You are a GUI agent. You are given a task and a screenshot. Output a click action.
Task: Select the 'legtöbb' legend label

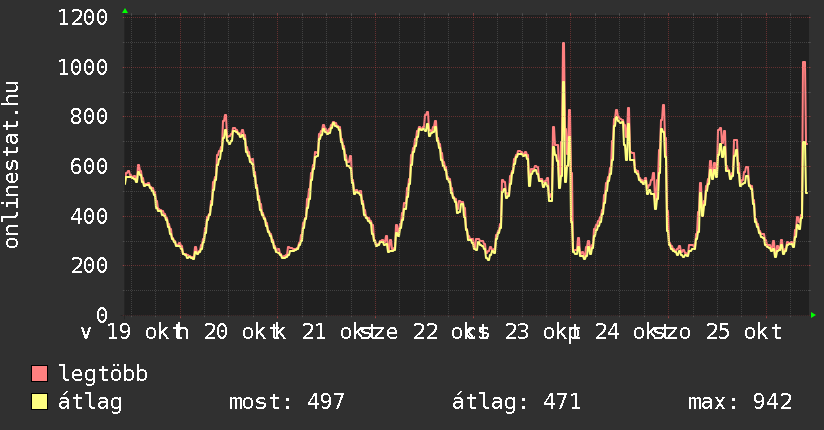pyautogui.click(x=104, y=375)
